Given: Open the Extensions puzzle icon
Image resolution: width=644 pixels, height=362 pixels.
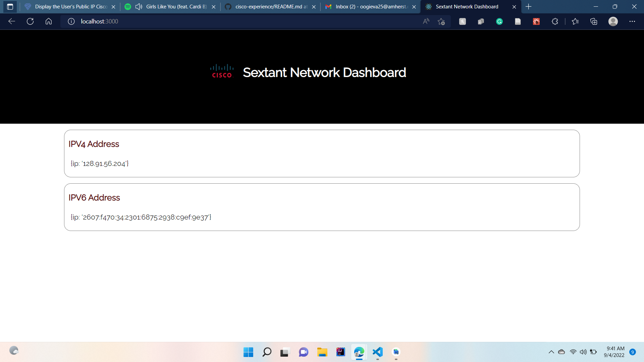Looking at the screenshot, I should click(x=555, y=21).
